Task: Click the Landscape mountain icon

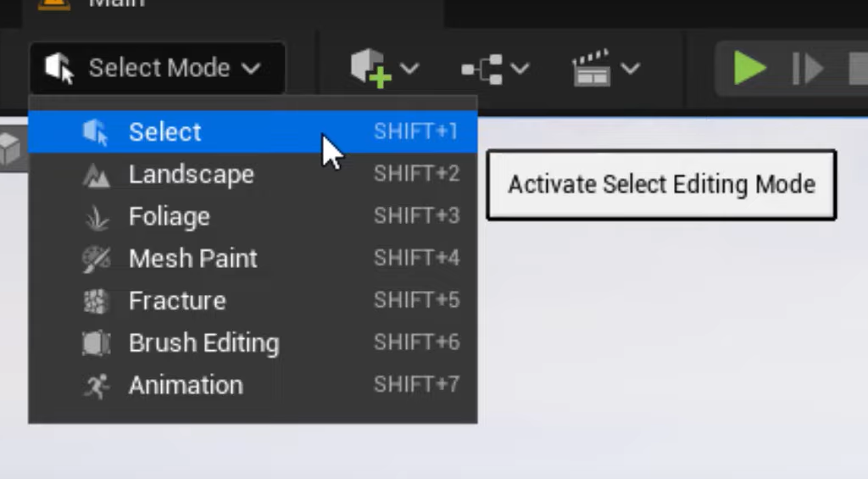Action: 96,175
